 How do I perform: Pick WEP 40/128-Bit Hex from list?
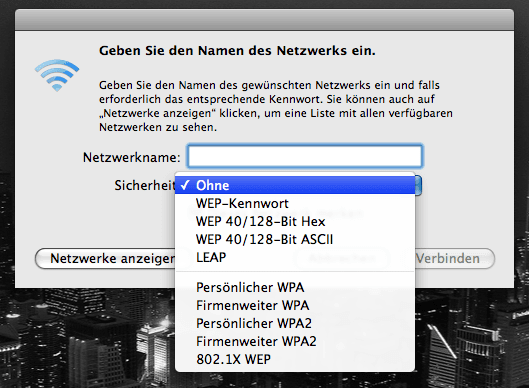point(295,221)
